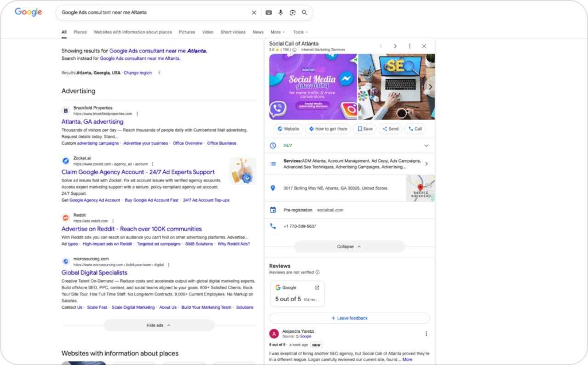
Task: Switch to the Pictures tab
Action: pos(187,32)
